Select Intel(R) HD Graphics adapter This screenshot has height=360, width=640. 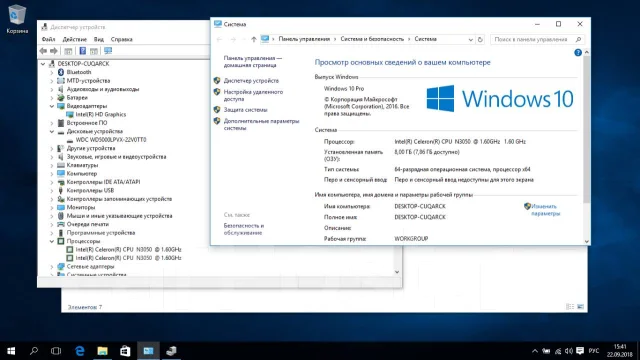(x=101, y=115)
